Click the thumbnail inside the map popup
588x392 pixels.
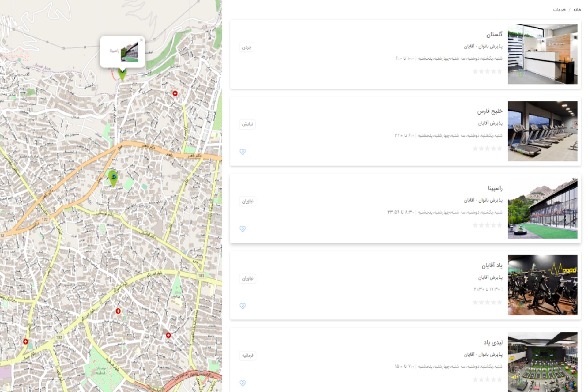tap(130, 52)
